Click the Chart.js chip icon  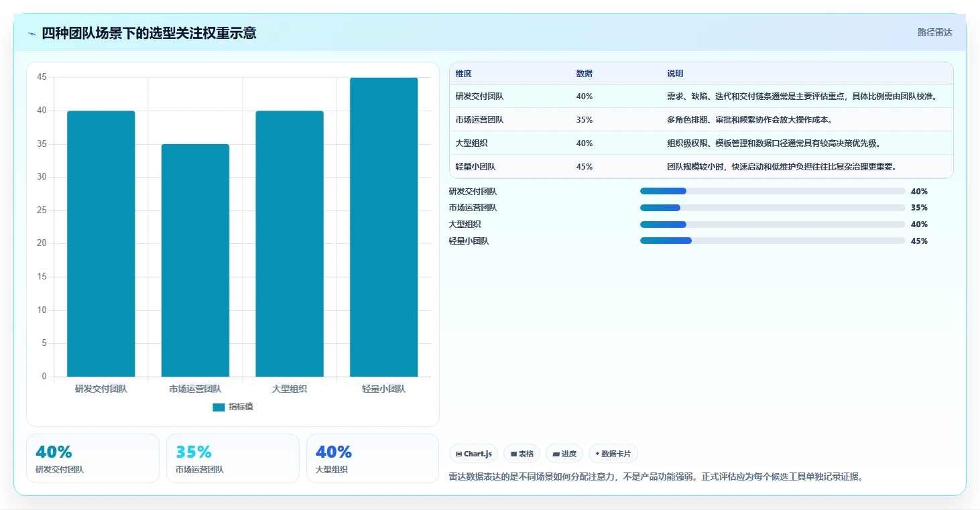click(458, 454)
